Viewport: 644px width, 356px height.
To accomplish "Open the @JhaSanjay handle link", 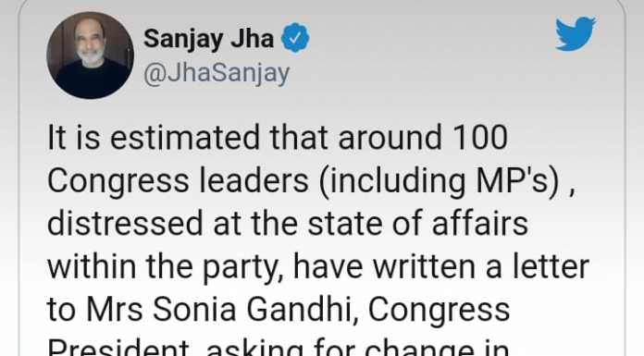I will tap(217, 74).
